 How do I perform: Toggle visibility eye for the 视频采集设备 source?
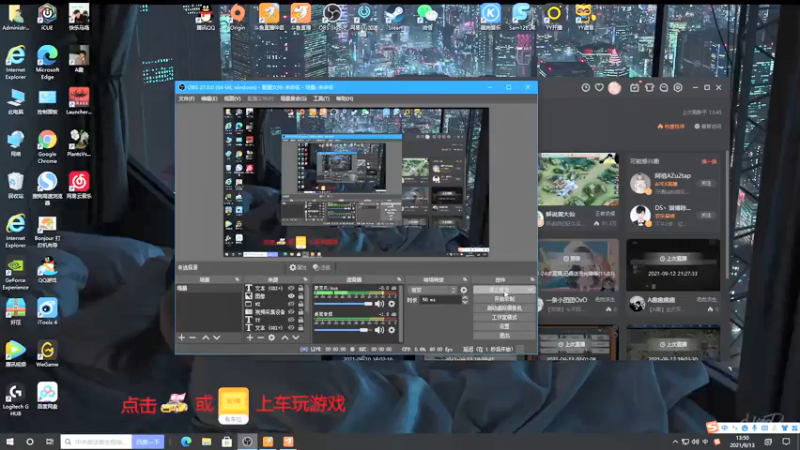click(291, 312)
